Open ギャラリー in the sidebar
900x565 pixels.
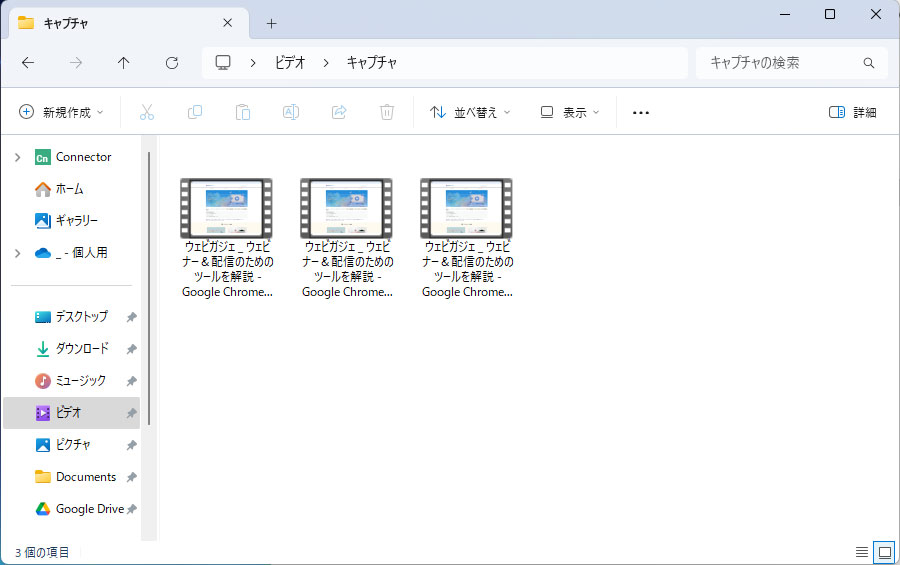67,220
